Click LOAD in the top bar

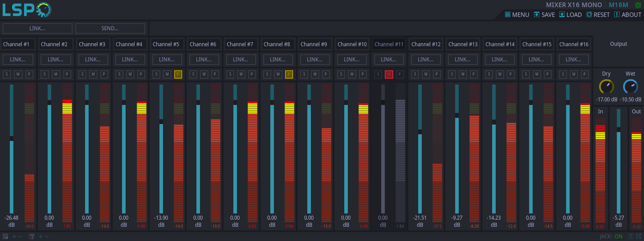pos(571,15)
